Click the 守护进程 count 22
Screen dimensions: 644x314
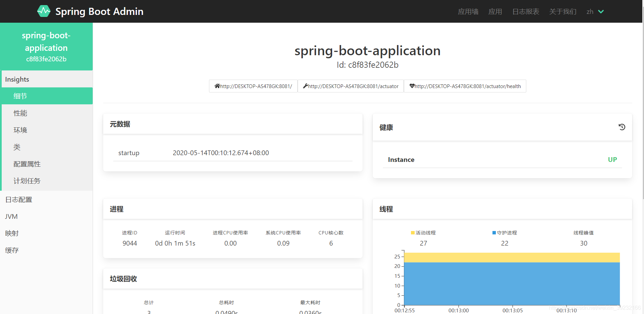[505, 243]
